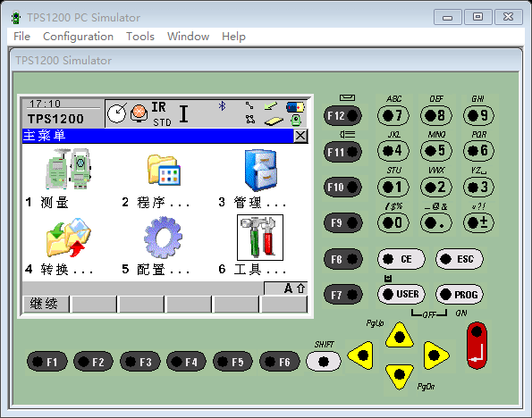Image resolution: width=532 pixels, height=418 pixels.
Task: Click the F12 key
Action: click(342, 115)
